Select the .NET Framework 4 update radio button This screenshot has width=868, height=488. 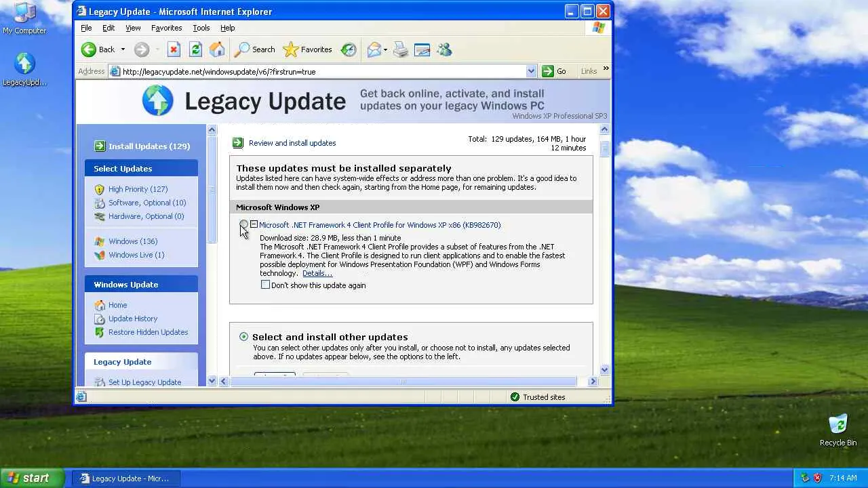coord(244,224)
